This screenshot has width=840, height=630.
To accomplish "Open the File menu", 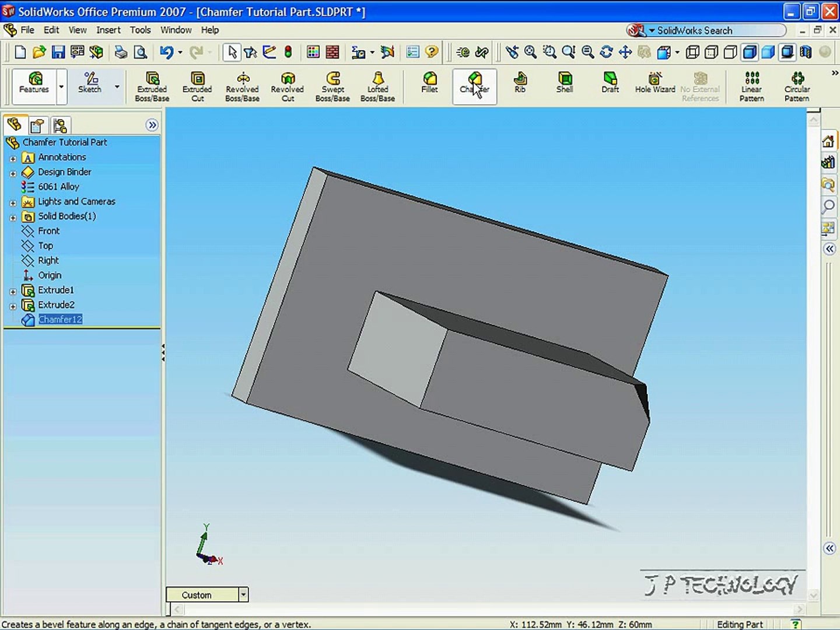I will pos(27,30).
